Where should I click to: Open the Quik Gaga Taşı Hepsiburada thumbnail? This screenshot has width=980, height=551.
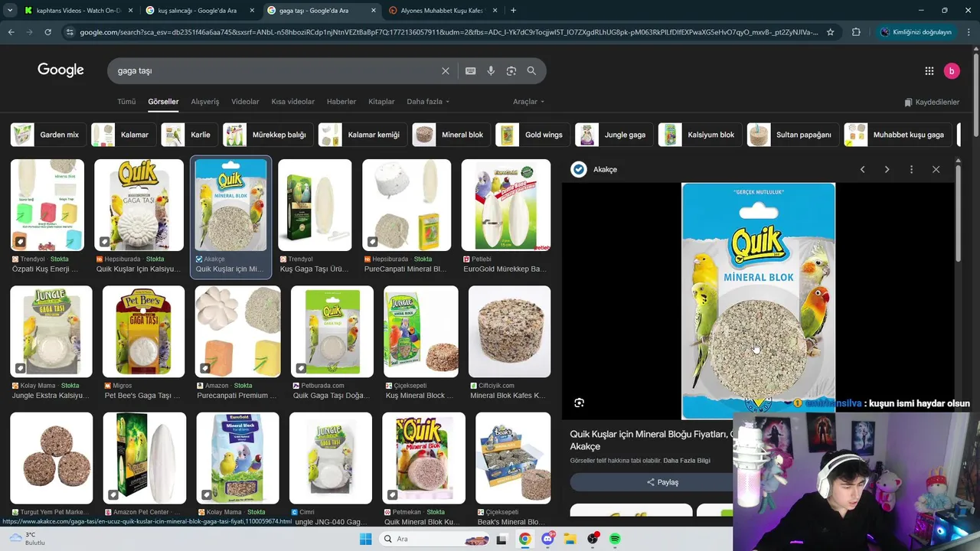pyautogui.click(x=139, y=205)
